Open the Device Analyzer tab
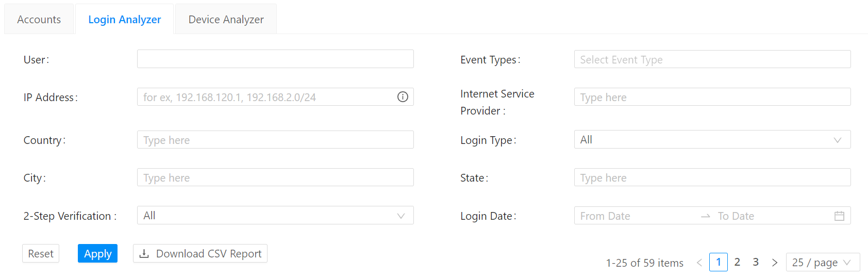This screenshot has height=276, width=868. pyautogui.click(x=226, y=20)
